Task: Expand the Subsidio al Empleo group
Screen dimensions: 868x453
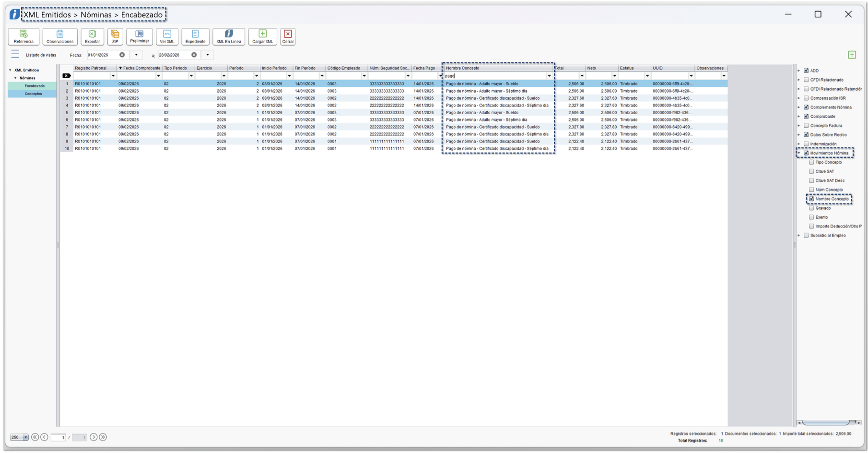Action: pyautogui.click(x=799, y=236)
